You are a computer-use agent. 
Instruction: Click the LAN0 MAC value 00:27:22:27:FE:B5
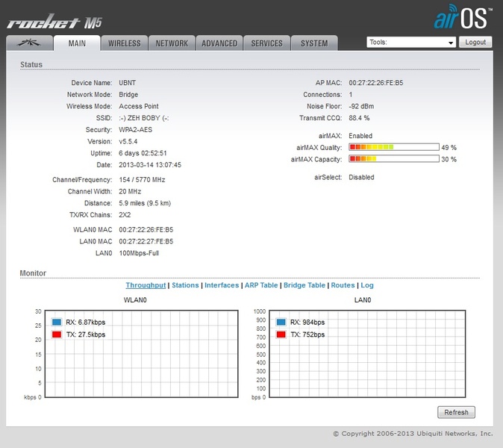coord(146,241)
